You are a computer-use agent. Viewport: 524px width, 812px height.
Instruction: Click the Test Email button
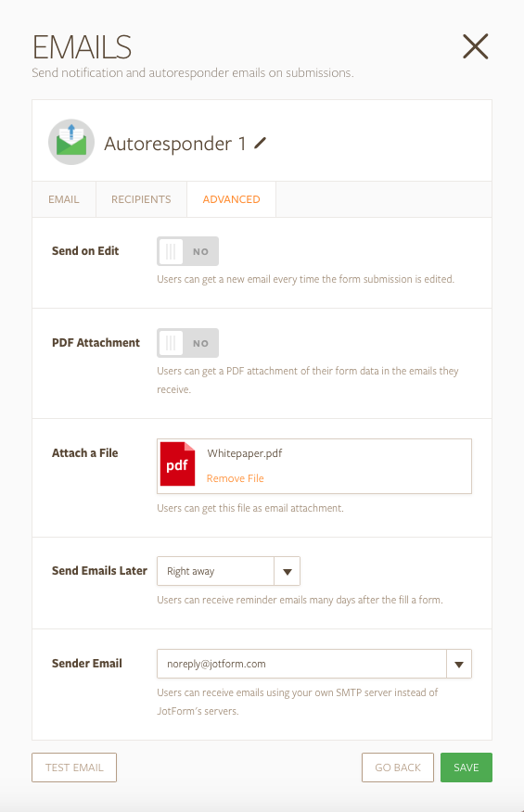pyautogui.click(x=74, y=768)
